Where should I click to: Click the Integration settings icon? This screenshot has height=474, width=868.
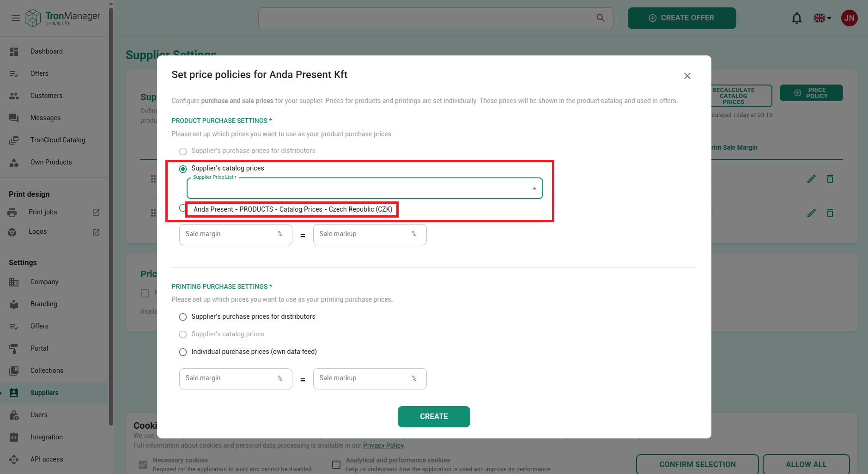click(14, 438)
